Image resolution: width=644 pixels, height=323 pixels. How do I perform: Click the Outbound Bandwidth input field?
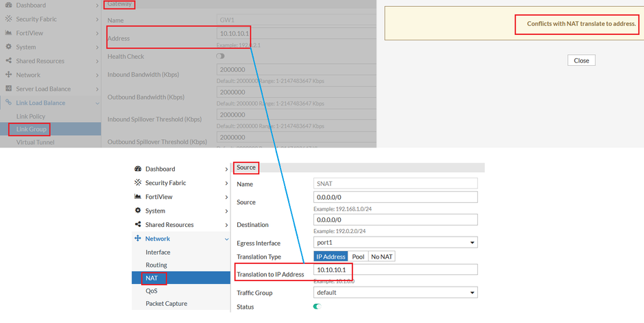296,92
